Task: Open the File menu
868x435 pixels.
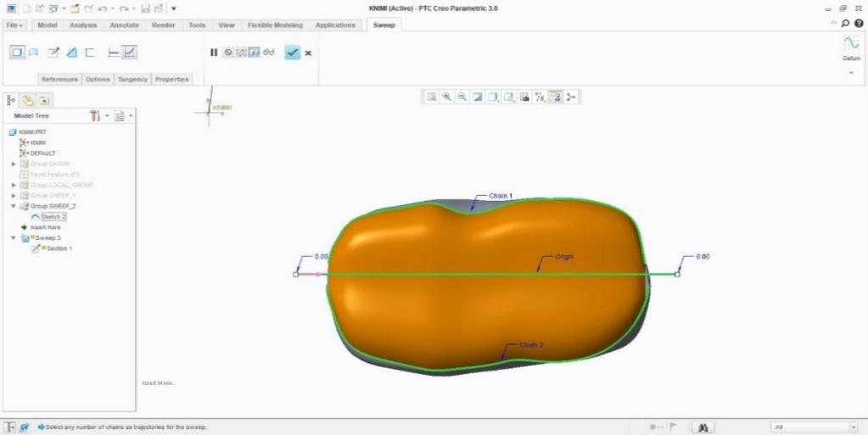Action: [x=15, y=25]
